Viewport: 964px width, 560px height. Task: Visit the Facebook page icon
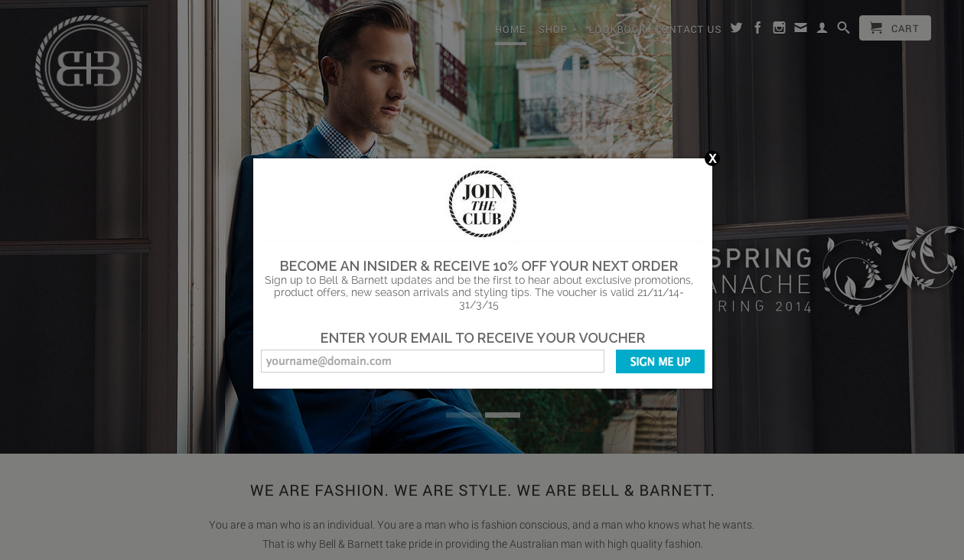tap(757, 28)
